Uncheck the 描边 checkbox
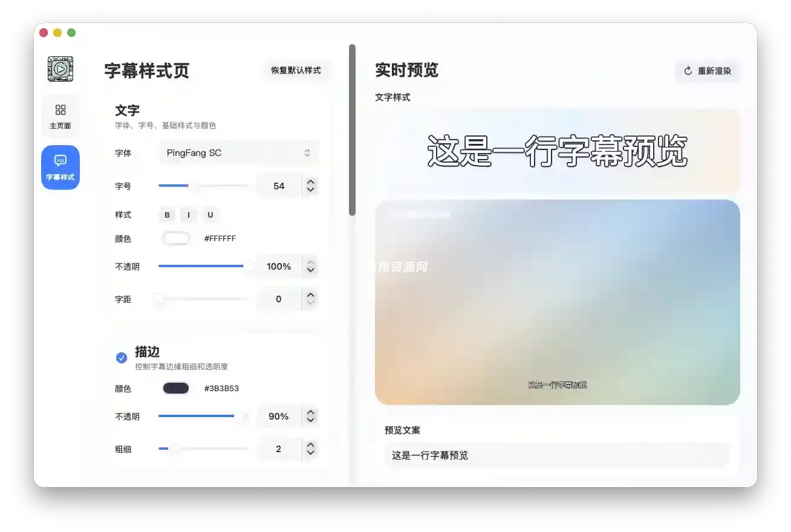 [x=122, y=358]
